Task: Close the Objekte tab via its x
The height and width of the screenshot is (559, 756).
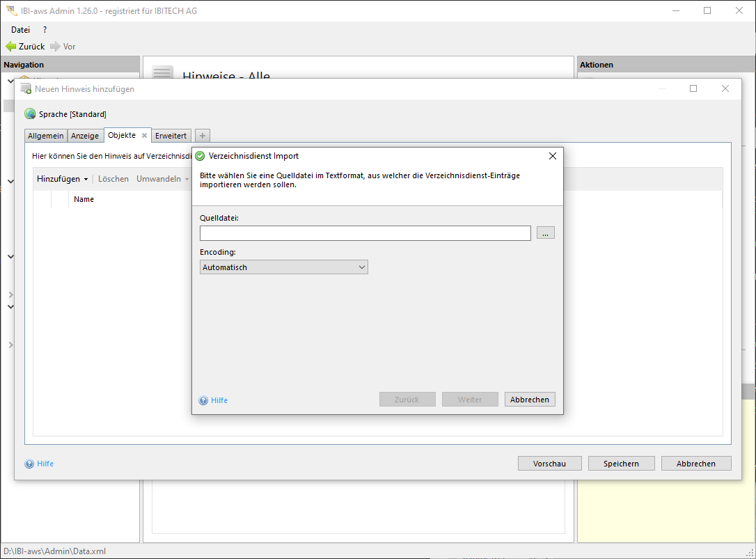Action: [x=144, y=136]
